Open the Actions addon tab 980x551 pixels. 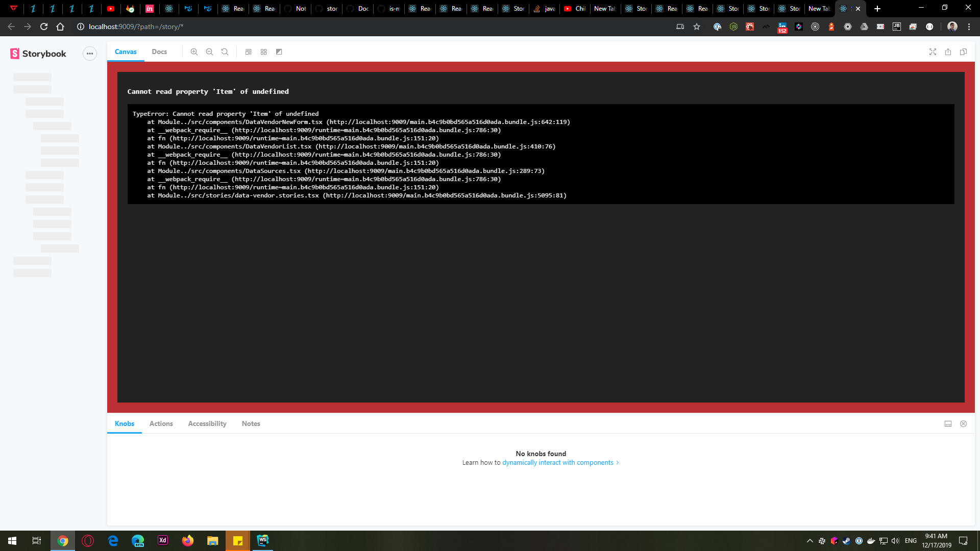tap(161, 423)
